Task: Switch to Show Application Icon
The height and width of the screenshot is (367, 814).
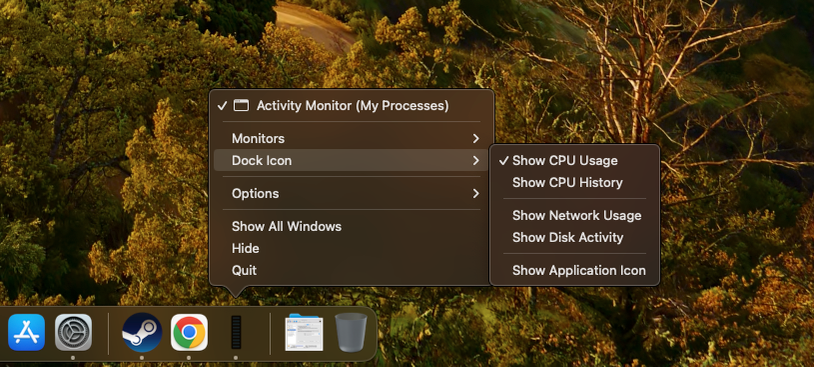Action: point(575,270)
